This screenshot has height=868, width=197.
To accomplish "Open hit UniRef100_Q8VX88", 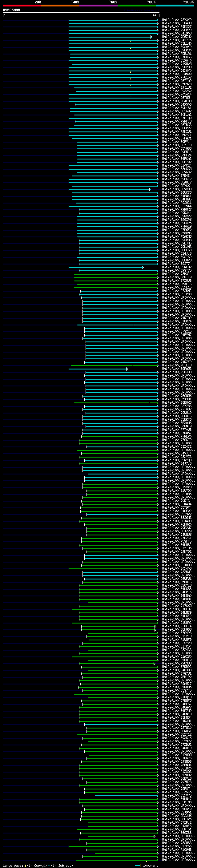I will pyautogui.click(x=177, y=189).
